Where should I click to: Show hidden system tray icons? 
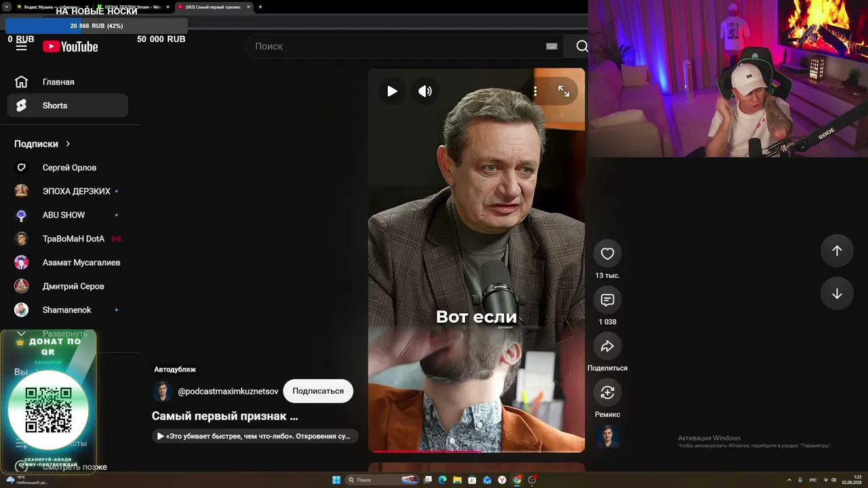point(789,480)
